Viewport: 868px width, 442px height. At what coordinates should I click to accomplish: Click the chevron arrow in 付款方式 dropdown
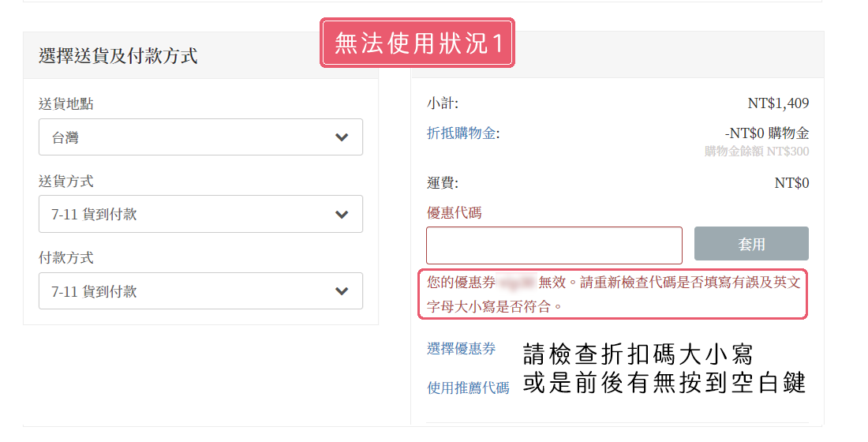341,291
